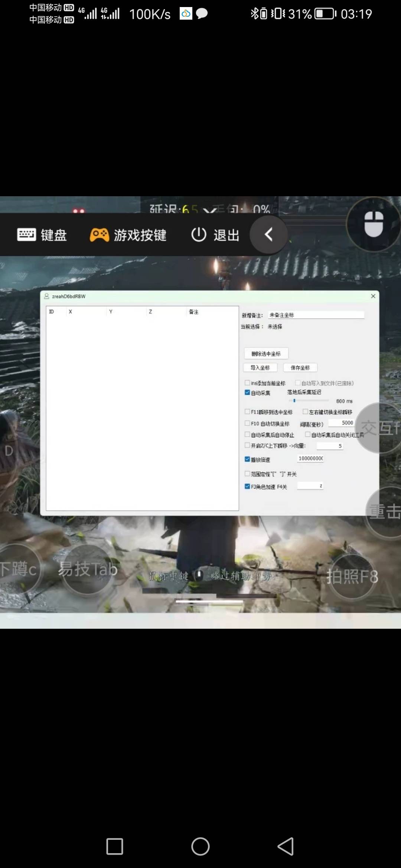Screen dimensions: 401x868
Task: Click the battery icon in status bar
Action: [325, 14]
